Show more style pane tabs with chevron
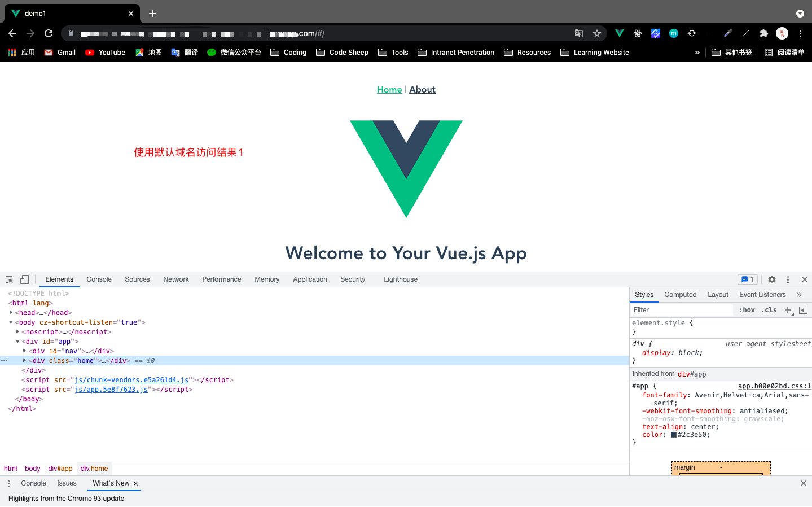The height and width of the screenshot is (507, 812). click(799, 295)
